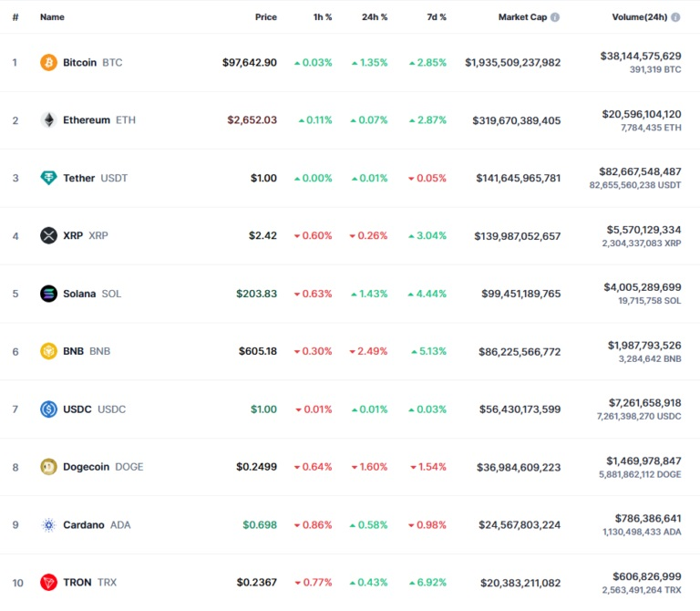The width and height of the screenshot is (700, 611).
Task: Sort by the # rank column header
Action: 15,17
